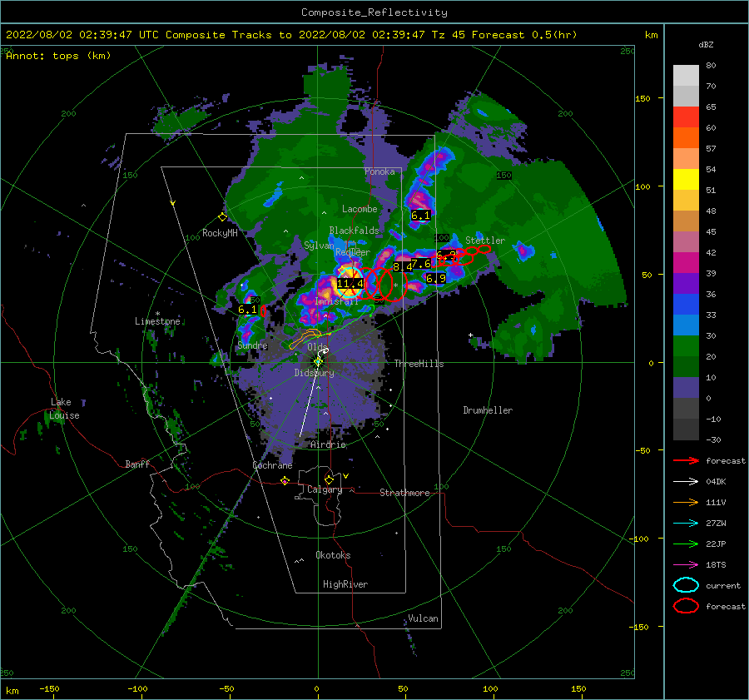
Task: Click the 6.1 top label east of Ponoka
Action: (420, 216)
